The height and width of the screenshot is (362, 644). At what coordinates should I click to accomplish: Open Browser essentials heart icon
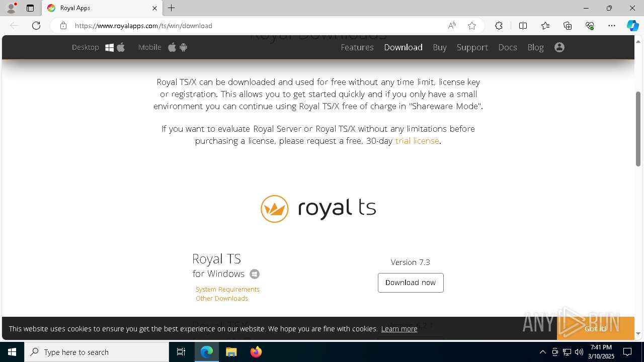[590, 26]
